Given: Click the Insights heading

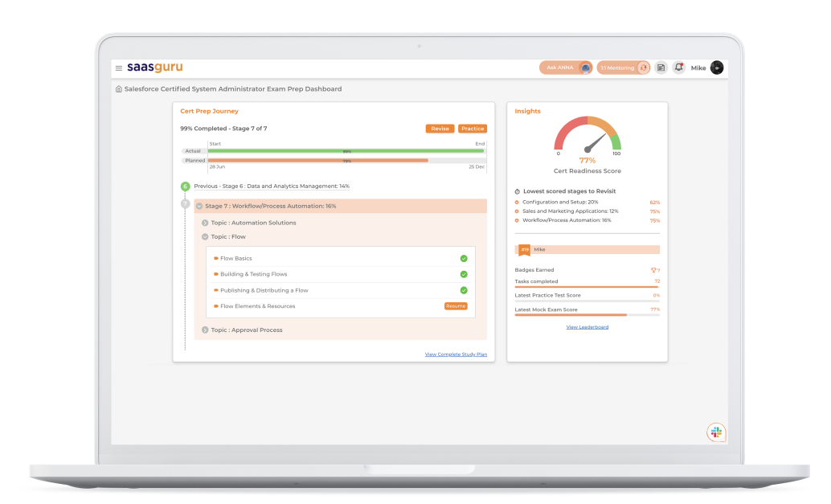Looking at the screenshot, I should [527, 111].
